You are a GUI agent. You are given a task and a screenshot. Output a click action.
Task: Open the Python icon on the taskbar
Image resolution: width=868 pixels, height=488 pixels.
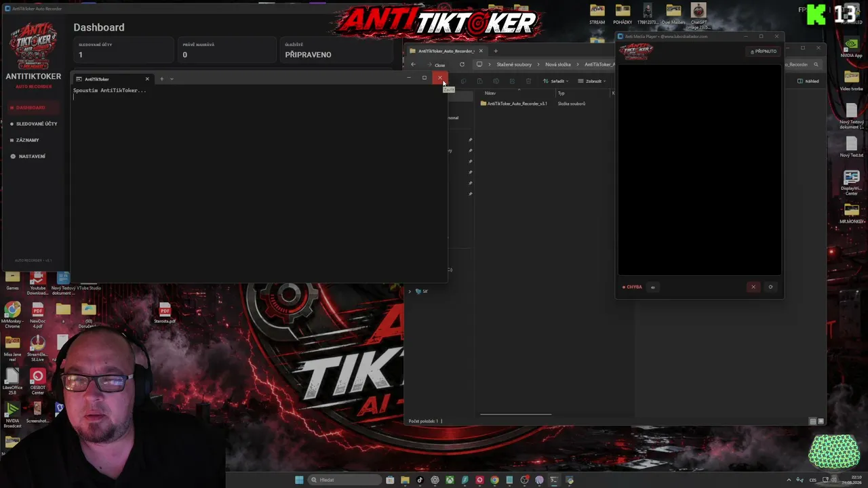[569, 480]
